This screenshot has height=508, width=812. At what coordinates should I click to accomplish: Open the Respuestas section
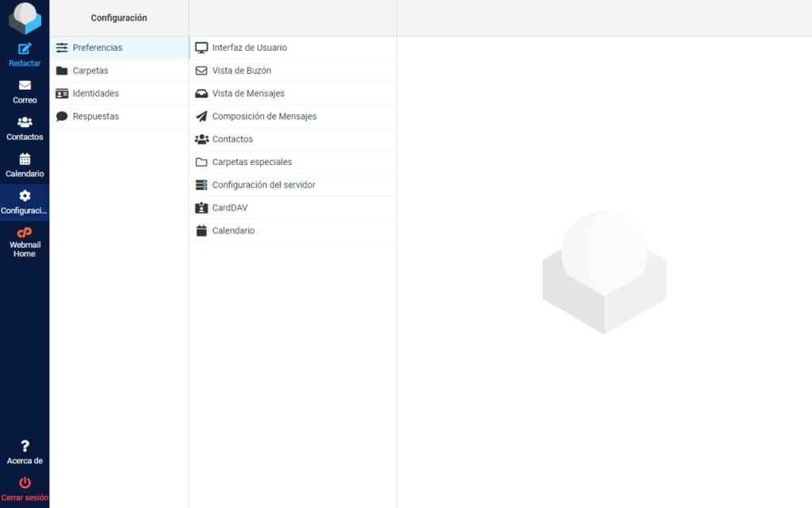pos(96,117)
